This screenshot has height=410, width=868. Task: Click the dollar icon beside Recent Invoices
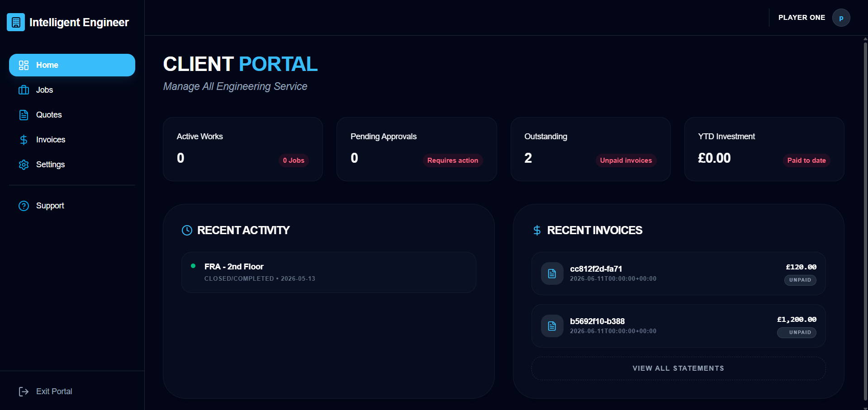537,230
